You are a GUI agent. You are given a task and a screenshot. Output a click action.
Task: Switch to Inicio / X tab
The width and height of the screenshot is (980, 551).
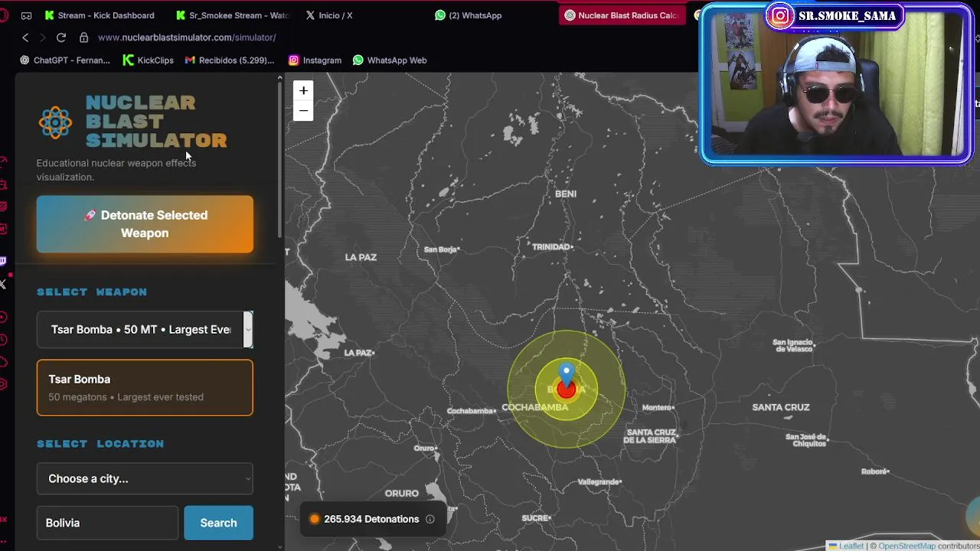(x=329, y=15)
